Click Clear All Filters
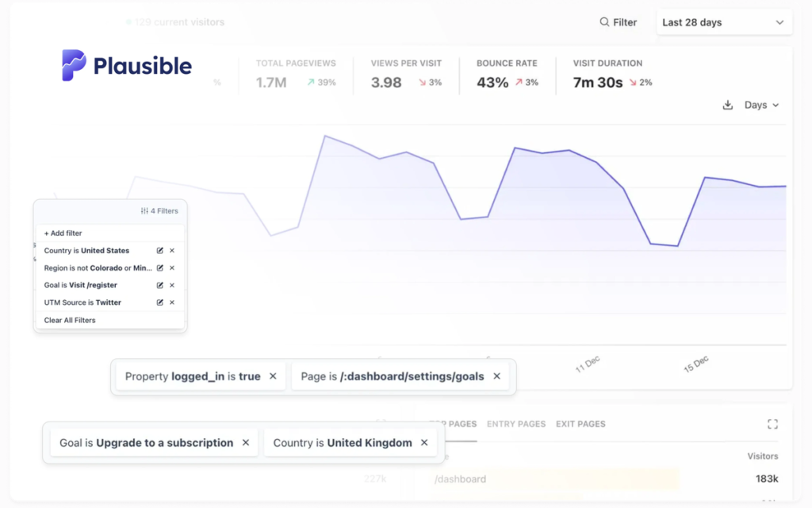This screenshot has width=812, height=508. (x=70, y=321)
